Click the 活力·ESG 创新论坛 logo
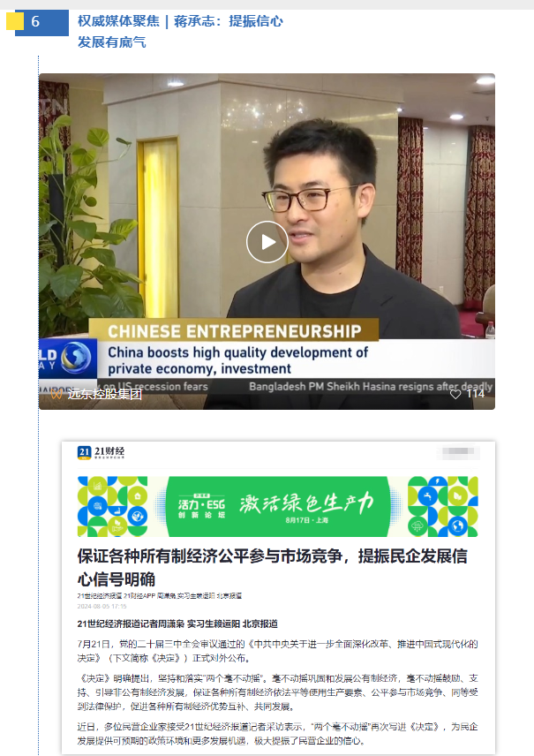Screen dimensions: 534x756 pos(201,506)
